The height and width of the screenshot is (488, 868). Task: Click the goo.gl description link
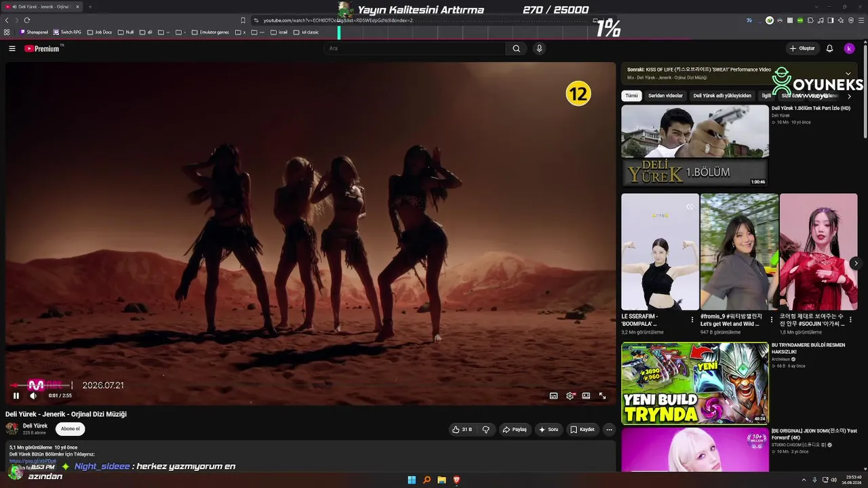33,461
